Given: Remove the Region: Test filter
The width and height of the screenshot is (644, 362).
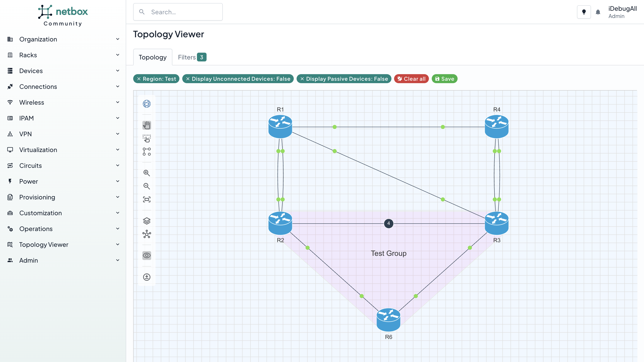Looking at the screenshot, I should coord(139,78).
